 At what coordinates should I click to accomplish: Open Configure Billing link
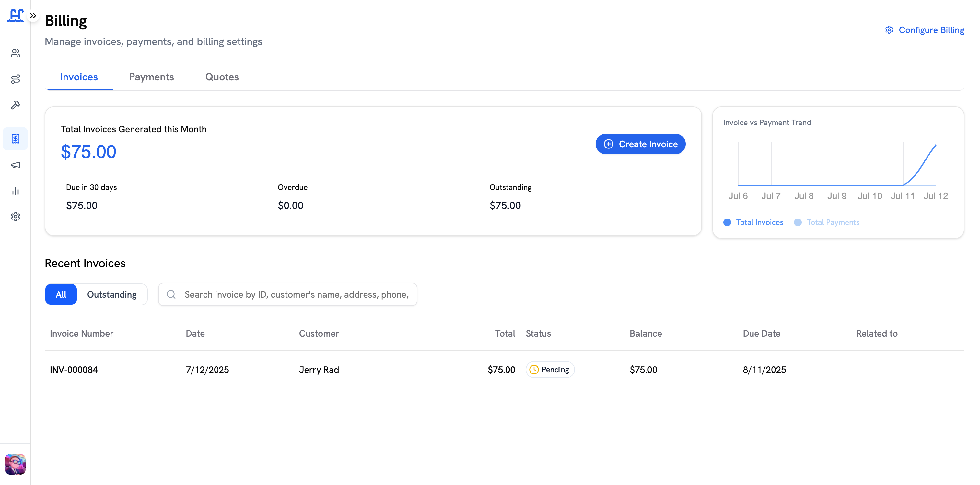pyautogui.click(x=925, y=30)
